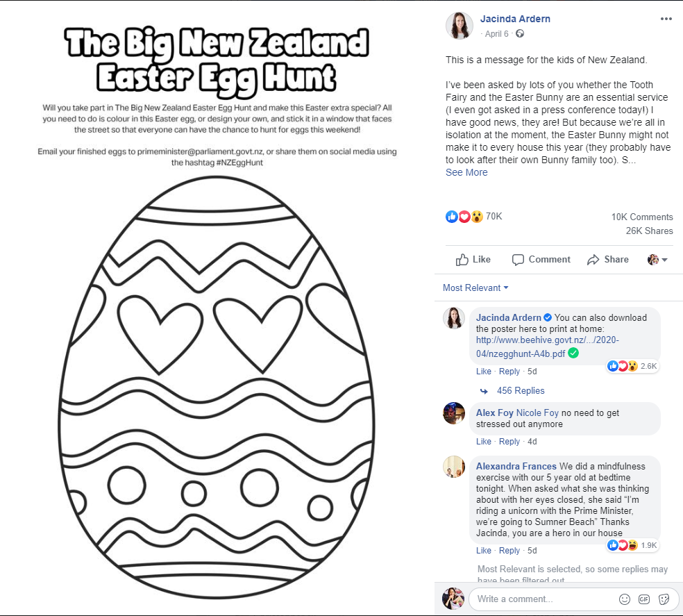Open Jacinda Ardern's profile from the post header
This screenshot has height=616, width=683.
coord(515,19)
